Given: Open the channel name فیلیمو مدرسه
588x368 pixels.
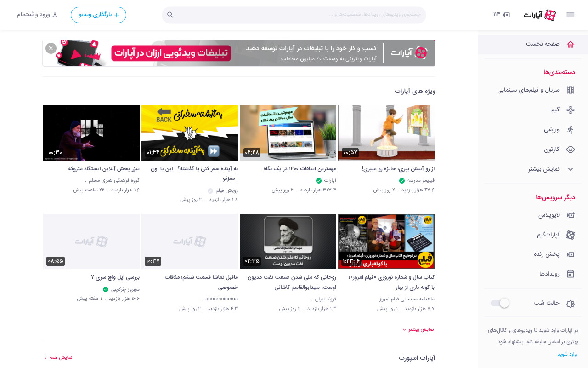Looking at the screenshot, I should coord(421,180).
